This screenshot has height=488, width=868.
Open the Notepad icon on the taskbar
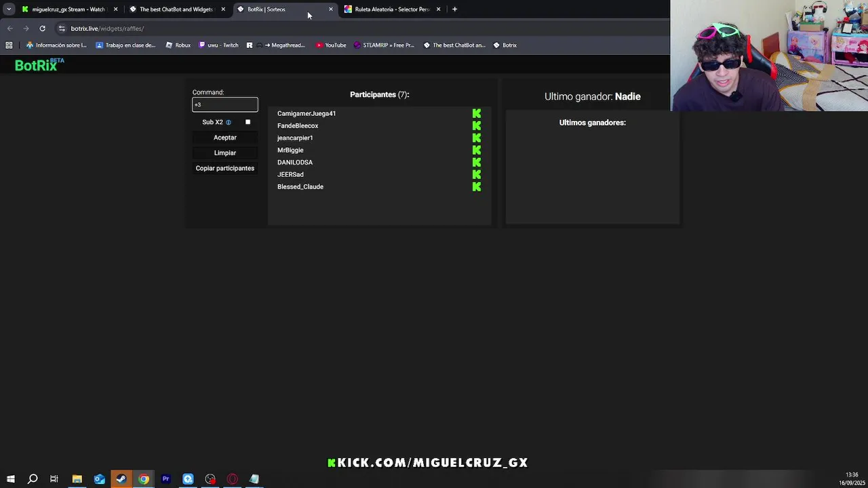pos(254,479)
